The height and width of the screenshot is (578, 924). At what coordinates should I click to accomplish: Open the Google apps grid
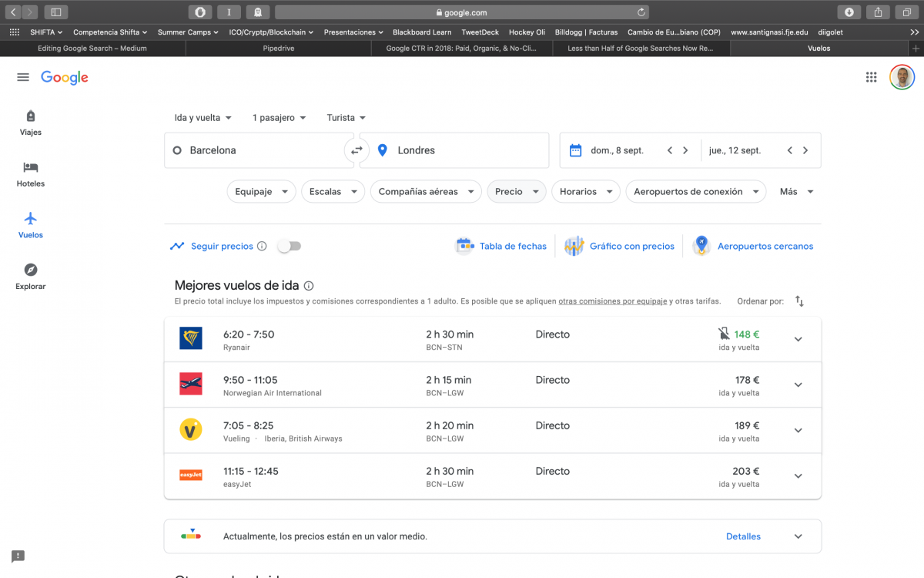[872, 77]
